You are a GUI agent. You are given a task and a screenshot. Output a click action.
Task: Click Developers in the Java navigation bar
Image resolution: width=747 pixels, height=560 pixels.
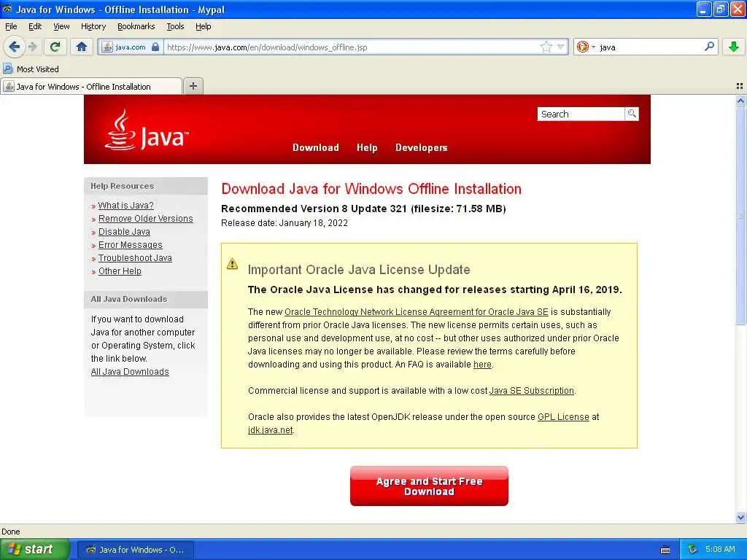pos(421,147)
